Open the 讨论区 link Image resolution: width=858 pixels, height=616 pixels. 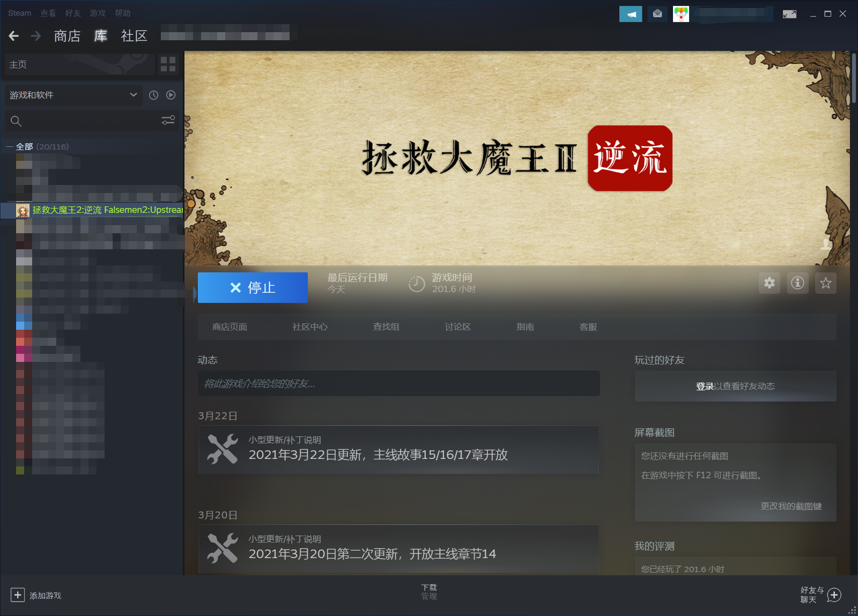458,326
